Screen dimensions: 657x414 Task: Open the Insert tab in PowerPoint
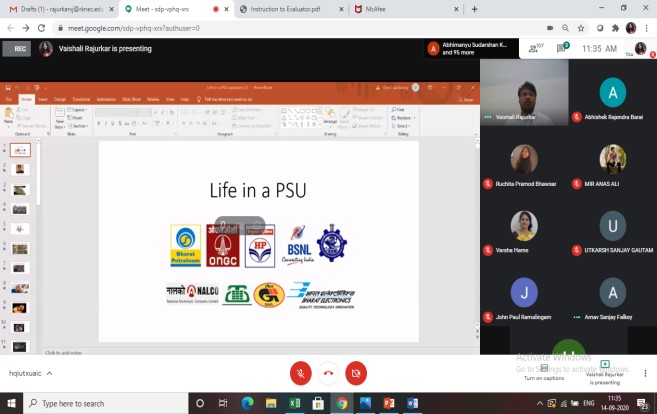[43, 99]
